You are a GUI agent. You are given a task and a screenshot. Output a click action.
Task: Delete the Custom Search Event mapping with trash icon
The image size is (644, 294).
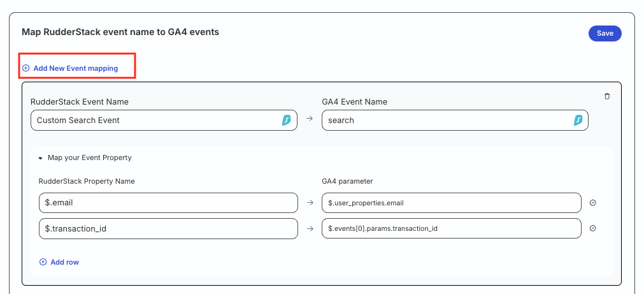(x=607, y=96)
